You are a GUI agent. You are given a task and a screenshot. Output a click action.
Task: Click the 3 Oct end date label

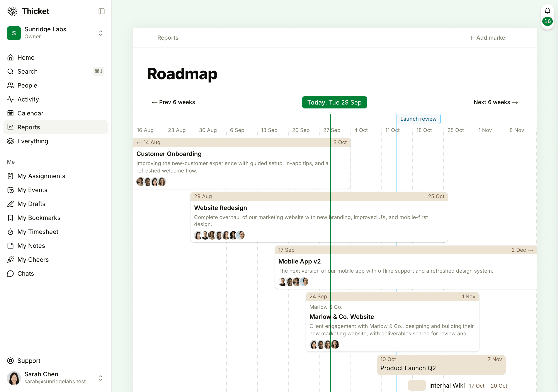coord(340,143)
